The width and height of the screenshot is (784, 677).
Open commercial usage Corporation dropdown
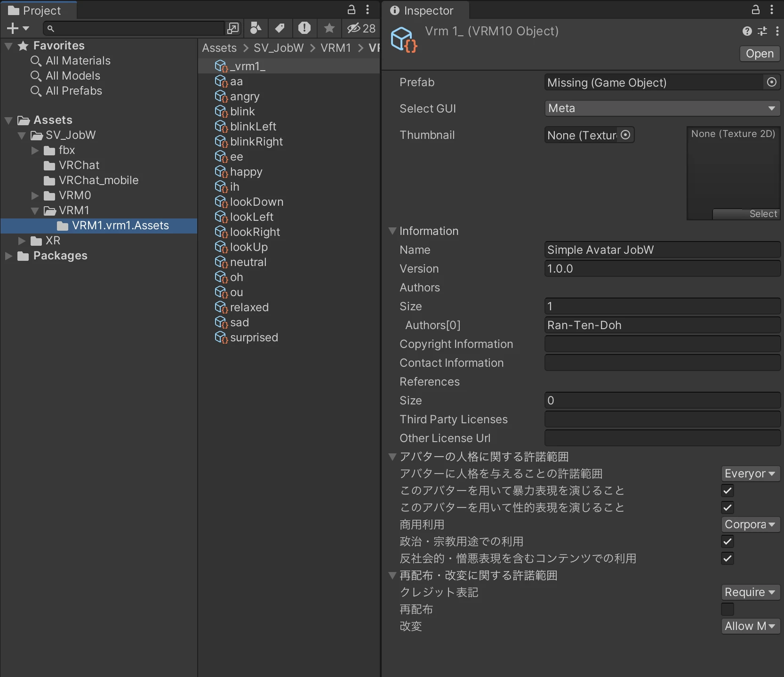[x=751, y=524]
